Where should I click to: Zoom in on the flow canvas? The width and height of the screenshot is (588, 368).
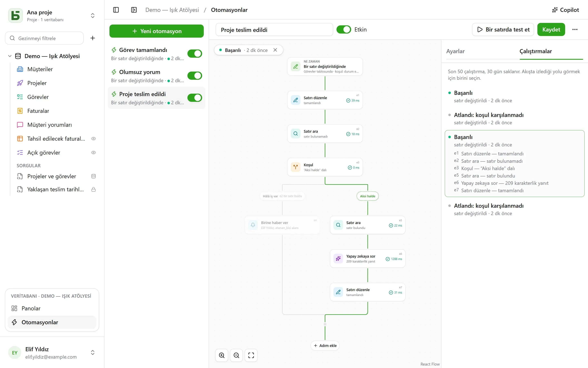pyautogui.click(x=222, y=355)
